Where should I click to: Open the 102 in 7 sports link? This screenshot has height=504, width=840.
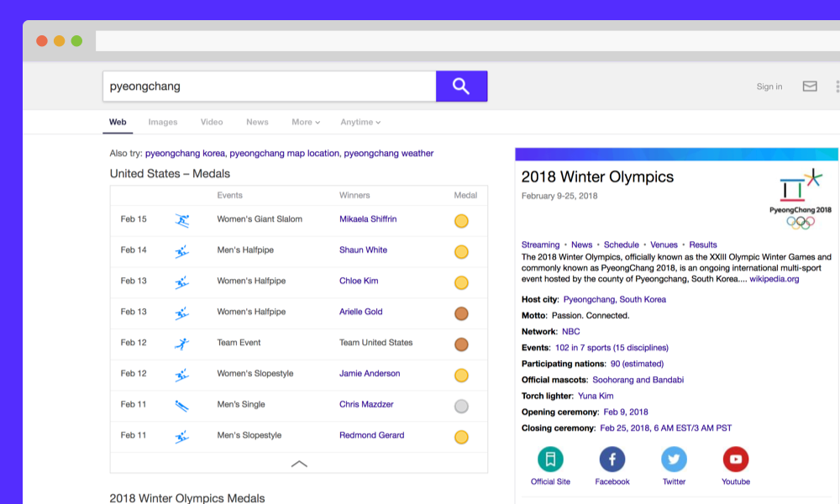[612, 348]
